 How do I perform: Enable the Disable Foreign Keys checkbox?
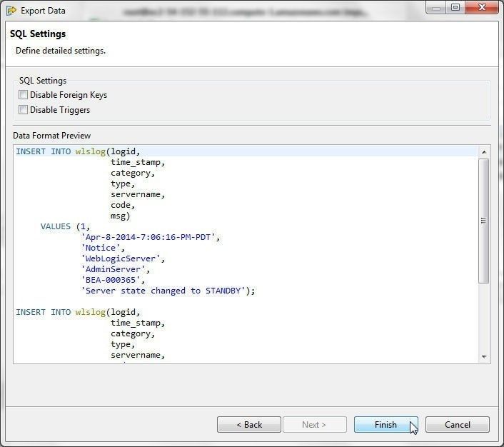(23, 95)
